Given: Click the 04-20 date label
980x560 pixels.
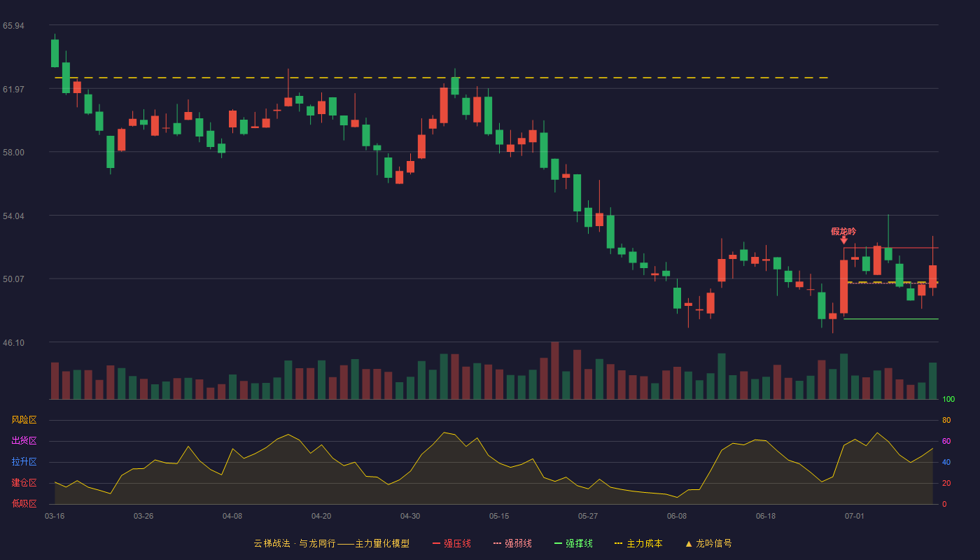Looking at the screenshot, I should coord(321,516).
